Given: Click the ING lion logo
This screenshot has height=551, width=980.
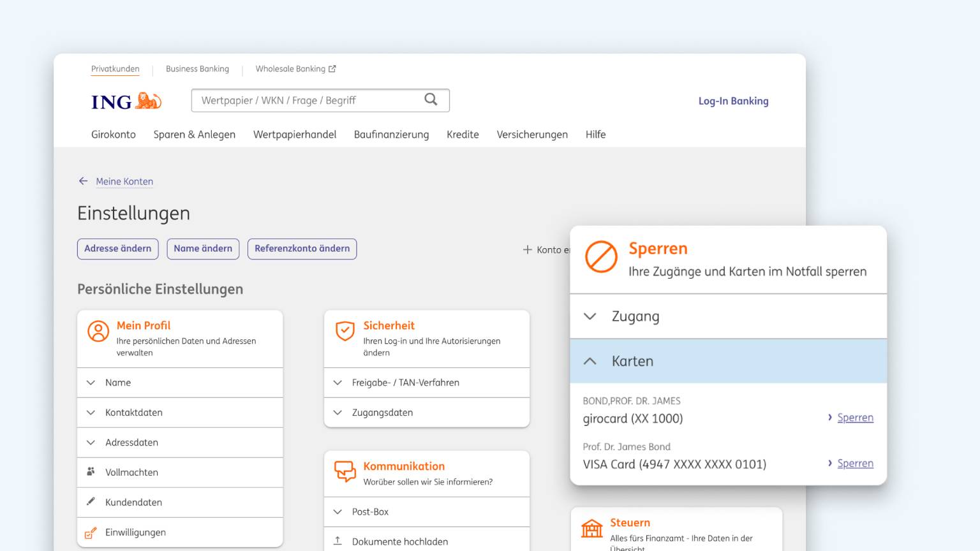Looking at the screenshot, I should point(149,101).
